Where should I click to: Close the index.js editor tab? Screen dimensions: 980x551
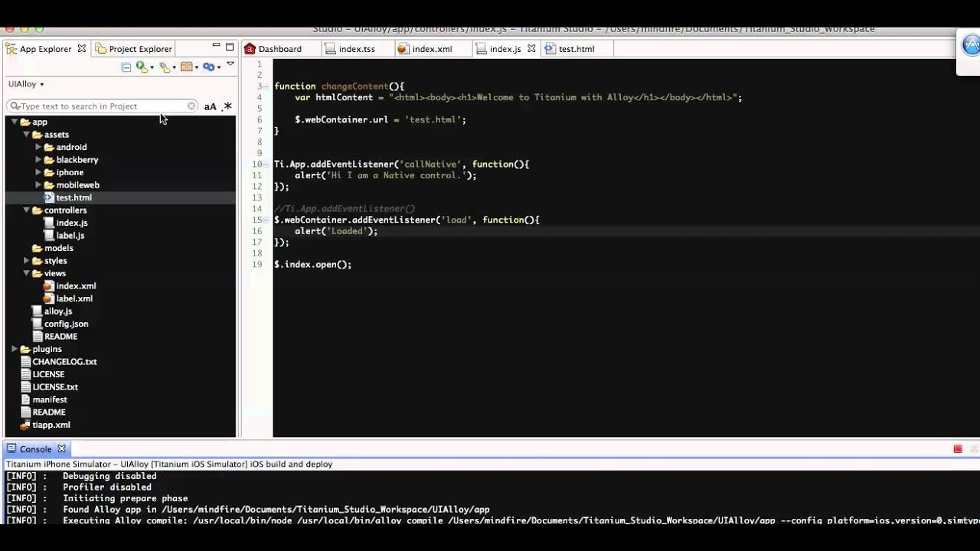pos(531,48)
